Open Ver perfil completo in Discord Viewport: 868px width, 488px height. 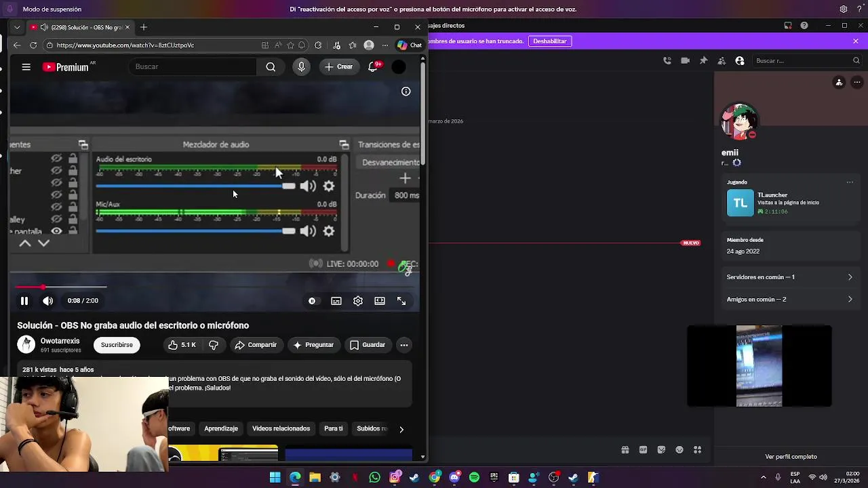click(791, 457)
